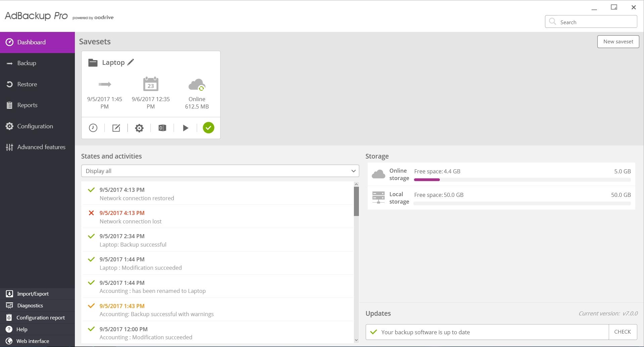Click the green status check icon
Screen dimensions: 644x347
pyautogui.click(x=209, y=128)
